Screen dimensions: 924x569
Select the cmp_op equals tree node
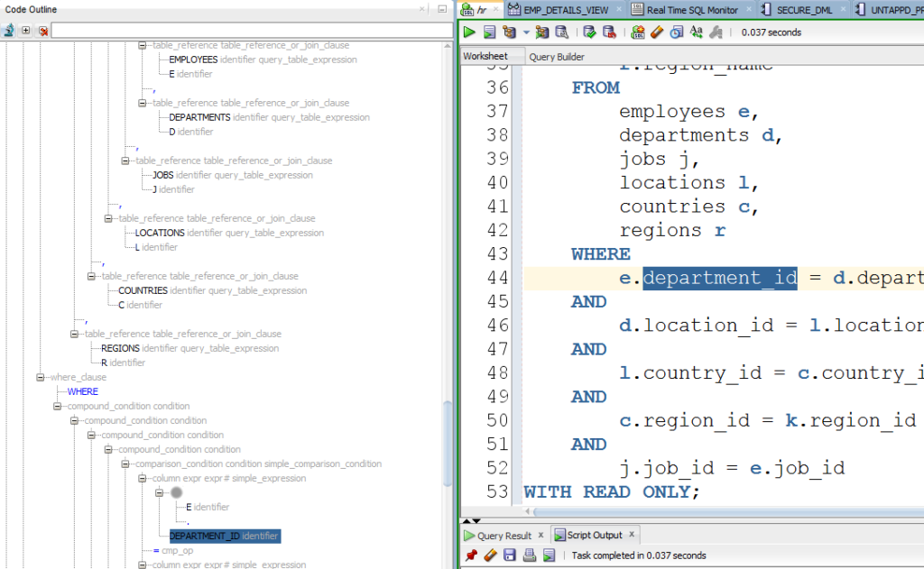172,551
